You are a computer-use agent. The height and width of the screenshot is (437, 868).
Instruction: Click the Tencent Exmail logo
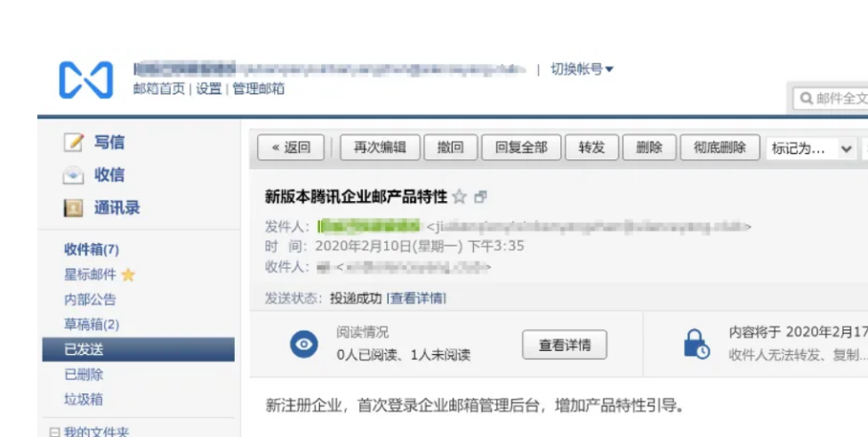pyautogui.click(x=85, y=80)
